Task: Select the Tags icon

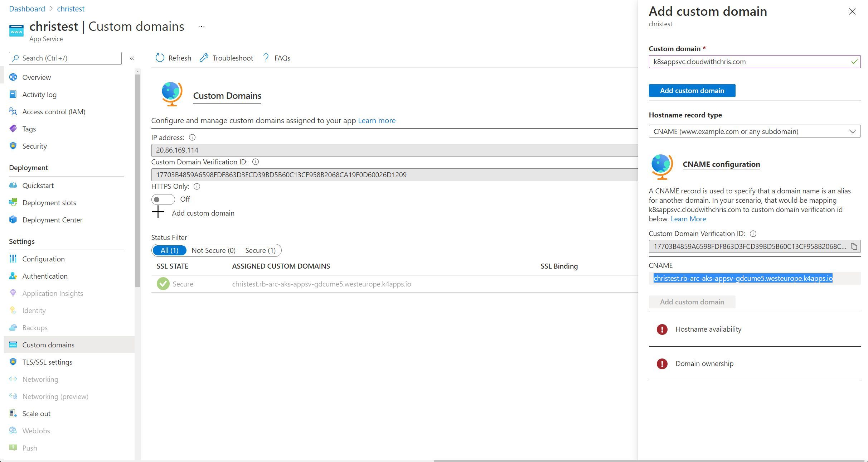Action: [x=13, y=129]
